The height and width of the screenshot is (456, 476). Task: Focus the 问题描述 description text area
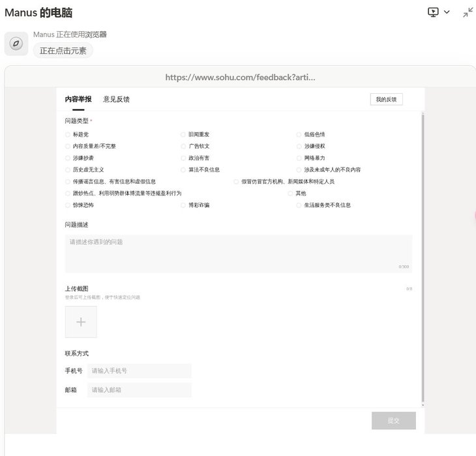238,253
